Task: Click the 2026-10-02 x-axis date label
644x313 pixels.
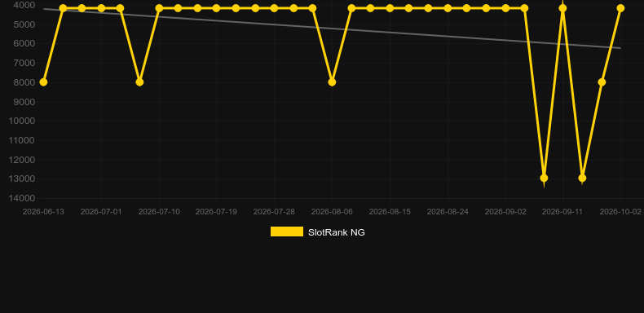Action: point(620,212)
